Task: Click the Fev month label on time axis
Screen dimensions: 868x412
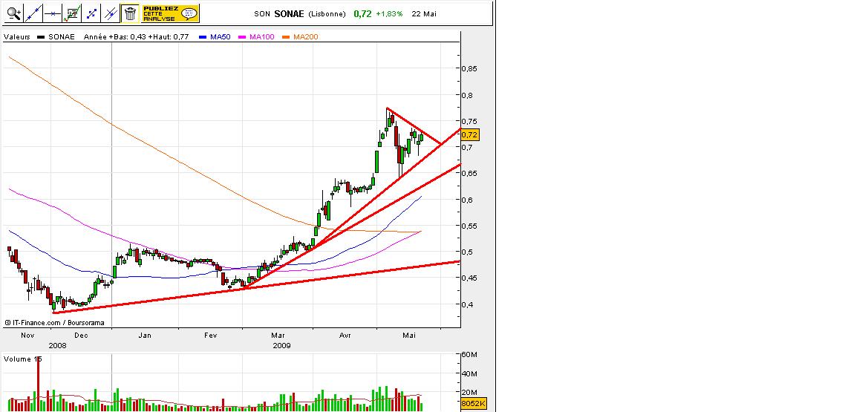Action: 210,335
